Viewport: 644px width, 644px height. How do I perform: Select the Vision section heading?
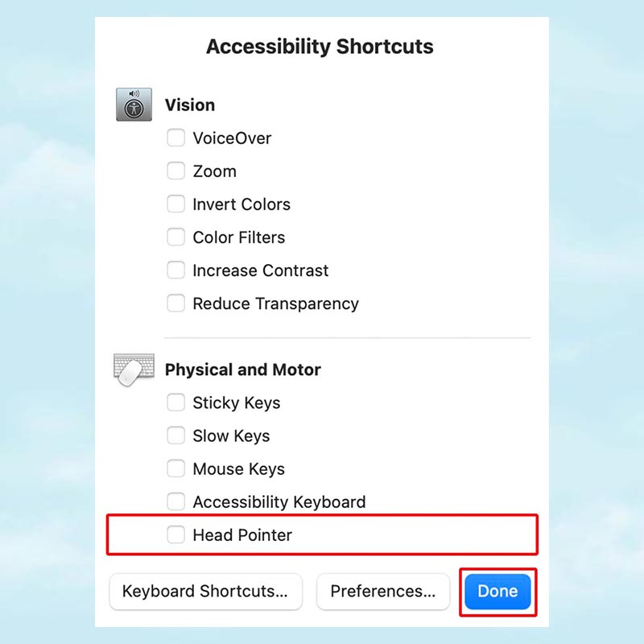[x=190, y=105]
